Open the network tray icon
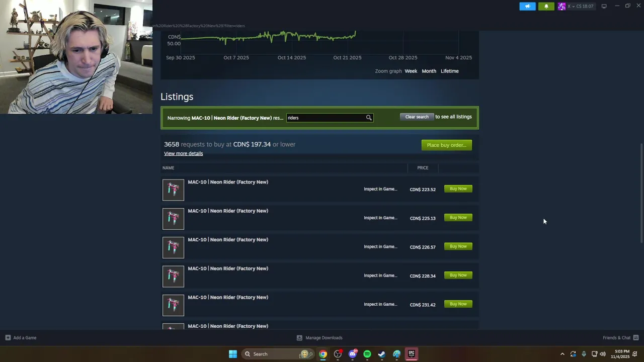Screen dimensions: 644x362 (594, 354)
